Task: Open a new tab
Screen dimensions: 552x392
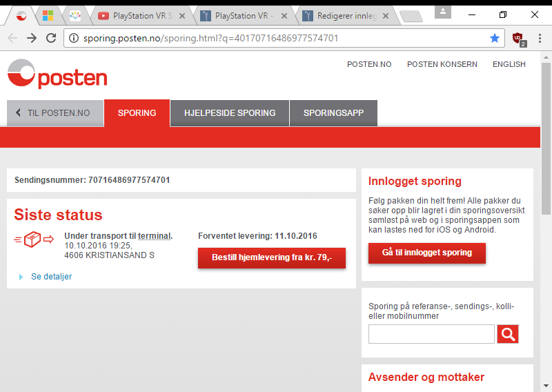Action: pos(411,16)
